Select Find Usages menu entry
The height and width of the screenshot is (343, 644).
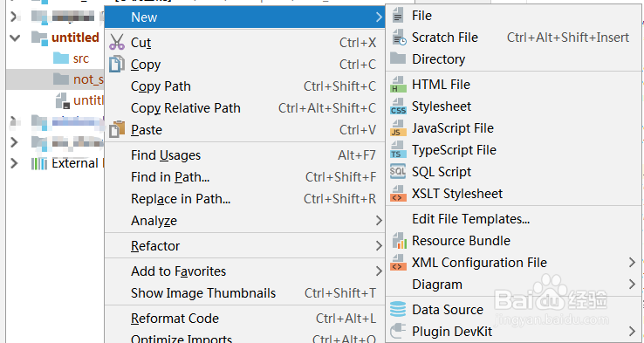[245, 155]
